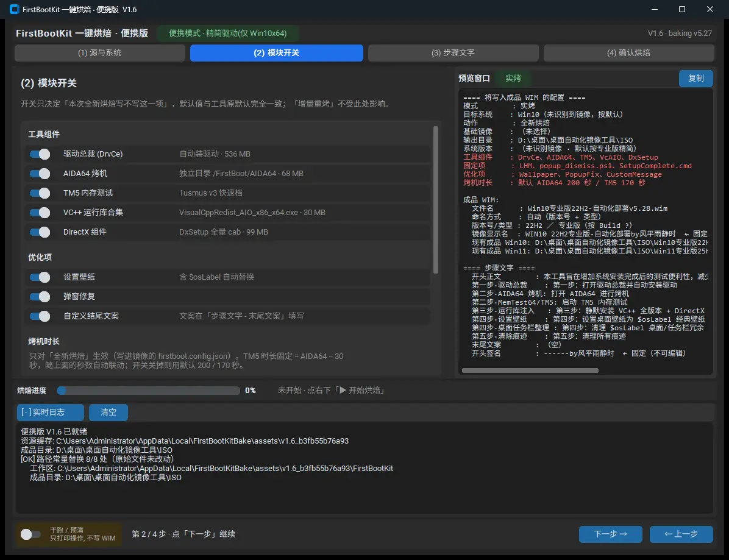This screenshot has height=560, width=729.
Task: Click the 实烤 mode label in preview header
Action: (x=513, y=78)
